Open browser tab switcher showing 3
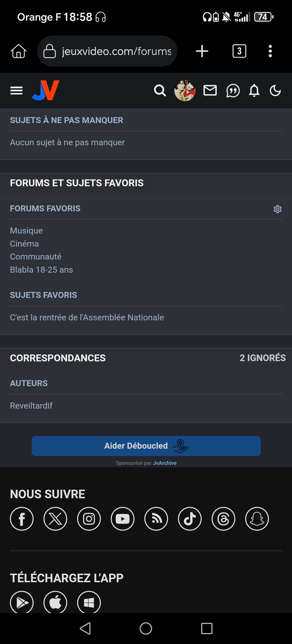This screenshot has height=644, width=292. [x=239, y=51]
